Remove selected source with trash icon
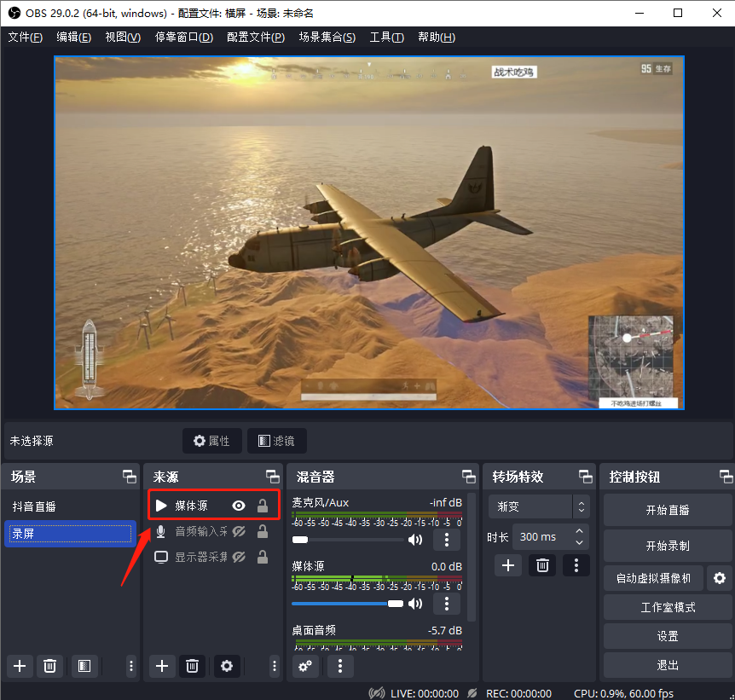 192,666
